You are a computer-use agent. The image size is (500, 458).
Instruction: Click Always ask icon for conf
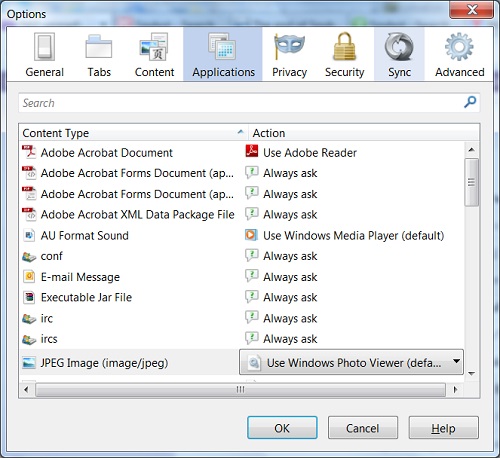(252, 255)
